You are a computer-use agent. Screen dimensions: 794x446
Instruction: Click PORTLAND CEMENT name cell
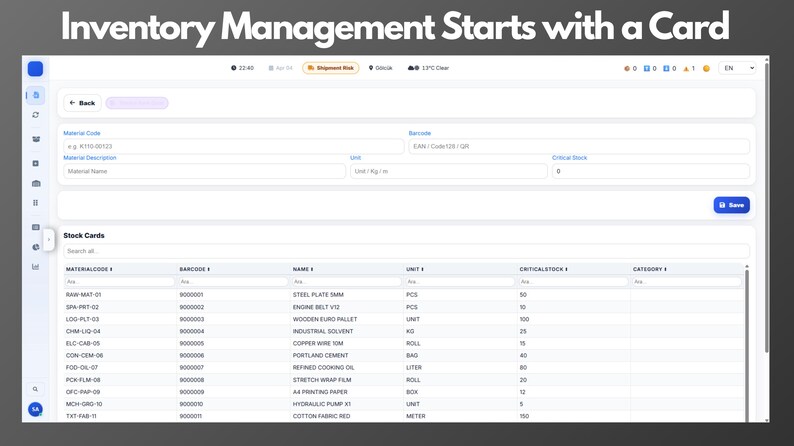click(x=320, y=355)
